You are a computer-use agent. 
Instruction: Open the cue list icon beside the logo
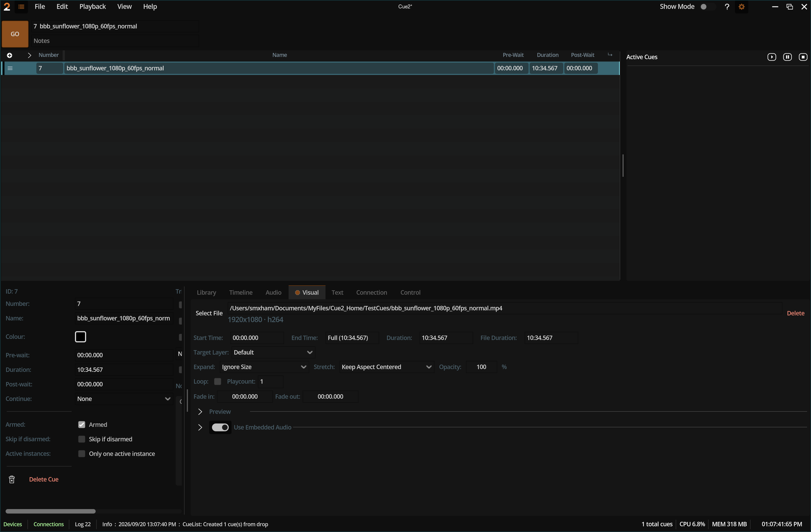pos(21,6)
